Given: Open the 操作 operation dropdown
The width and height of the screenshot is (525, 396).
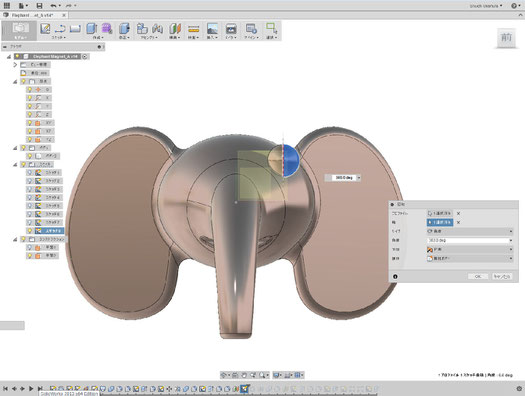Looking at the screenshot, I should tap(470, 258).
